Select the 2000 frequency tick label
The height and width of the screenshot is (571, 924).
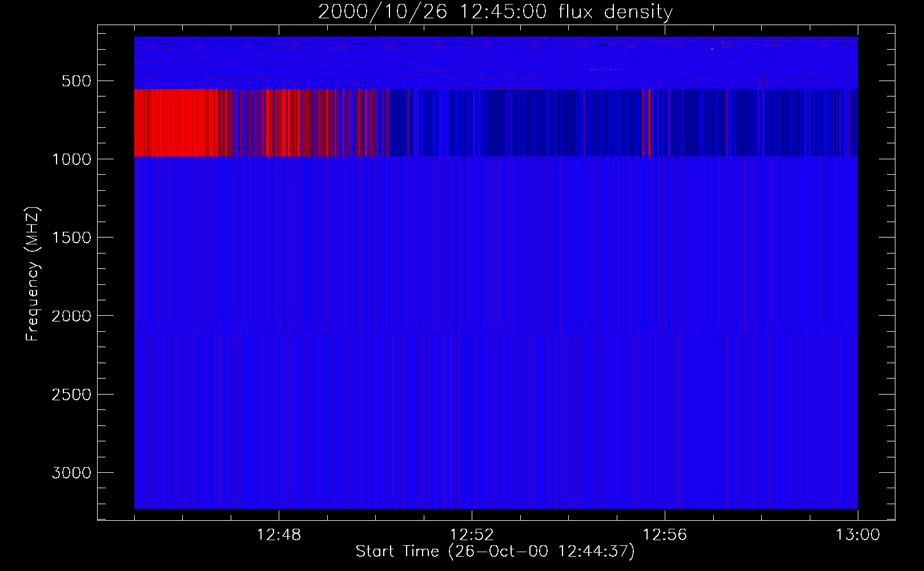(71, 316)
